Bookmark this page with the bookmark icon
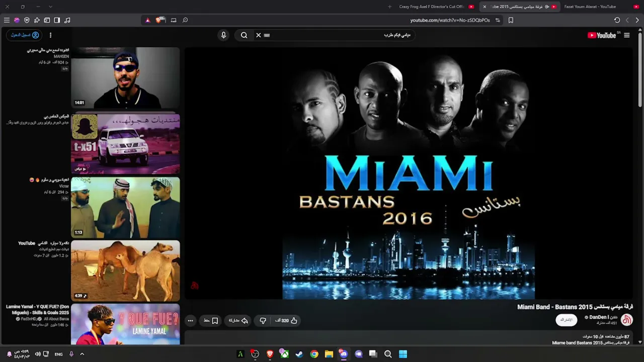This screenshot has height=362, width=644. (x=511, y=20)
